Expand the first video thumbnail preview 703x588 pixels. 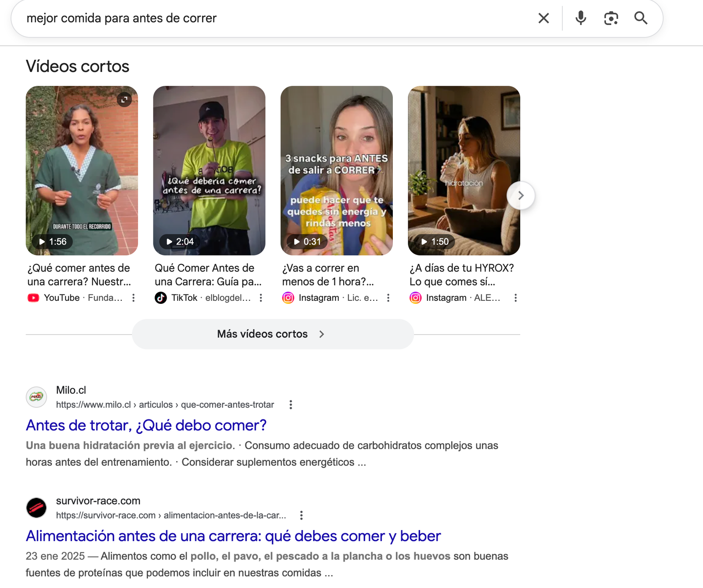point(124,100)
